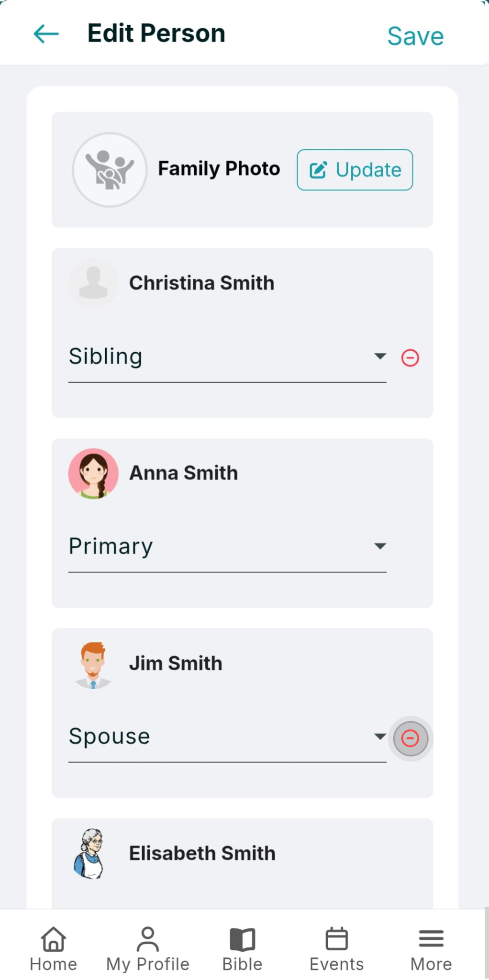This screenshot has height=980, width=489.
Task: Remove Christina Smith with the minus icon
Action: 410,357
